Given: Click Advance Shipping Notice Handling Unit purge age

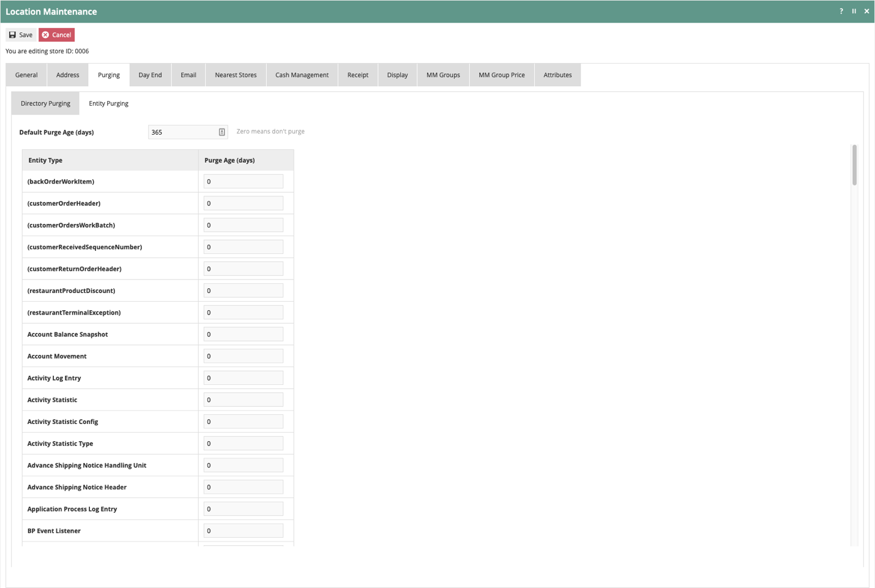Looking at the screenshot, I should (x=244, y=465).
